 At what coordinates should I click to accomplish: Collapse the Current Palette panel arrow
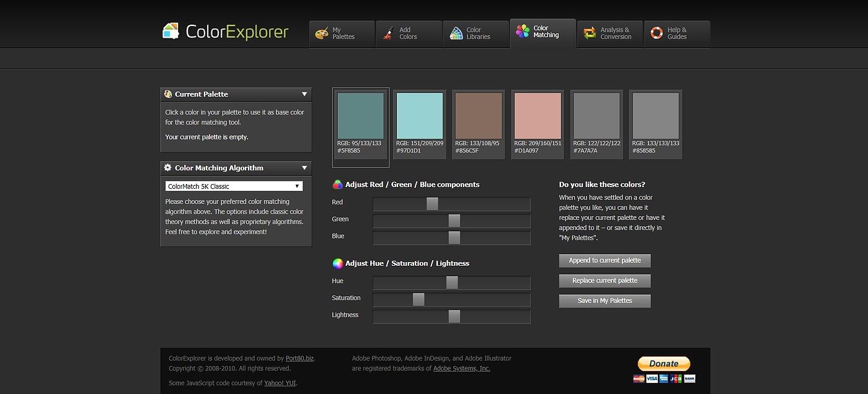pos(304,94)
